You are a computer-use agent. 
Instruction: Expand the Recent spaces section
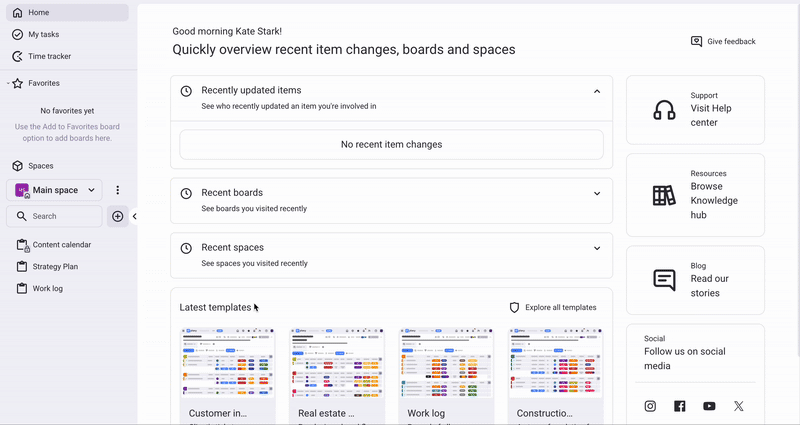click(x=597, y=248)
